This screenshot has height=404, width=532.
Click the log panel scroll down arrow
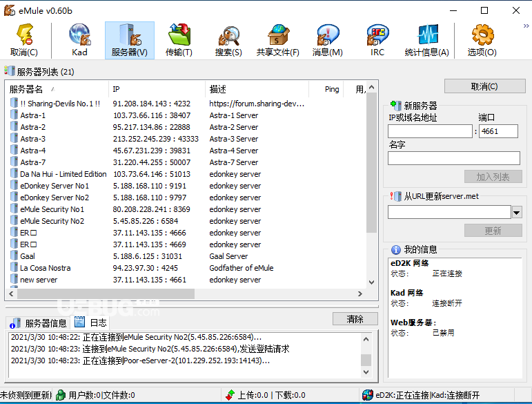point(366,372)
